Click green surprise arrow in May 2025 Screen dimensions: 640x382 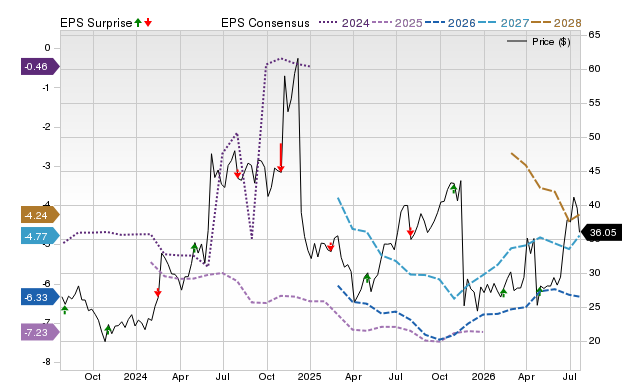pos(367,278)
